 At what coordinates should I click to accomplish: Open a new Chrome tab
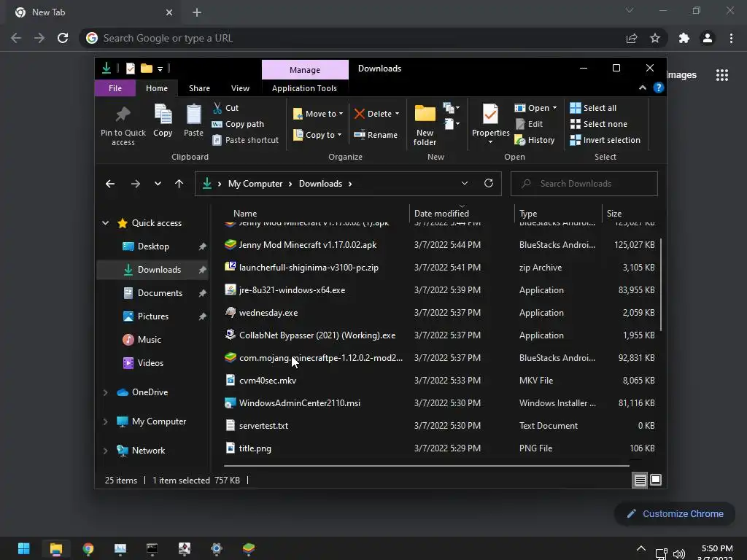pyautogui.click(x=197, y=12)
